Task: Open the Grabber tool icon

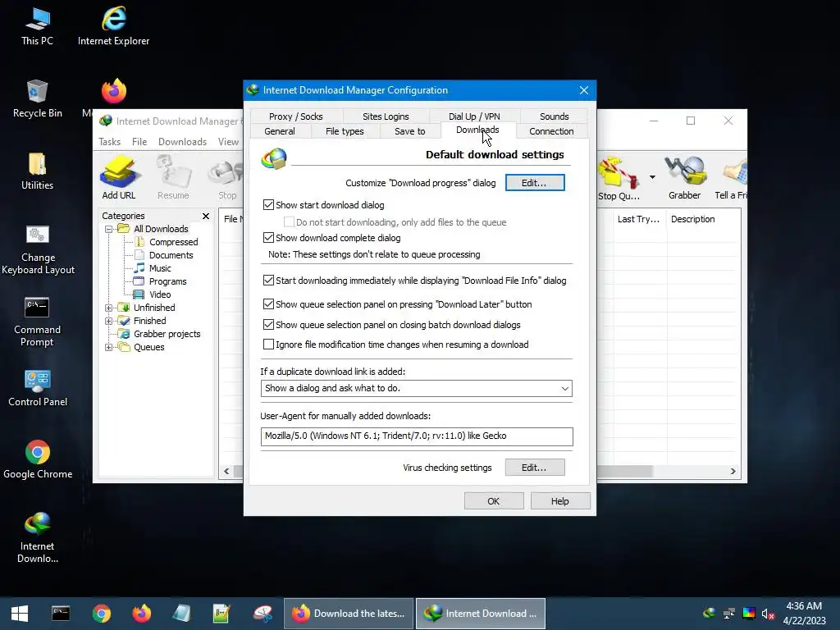Action: click(685, 179)
